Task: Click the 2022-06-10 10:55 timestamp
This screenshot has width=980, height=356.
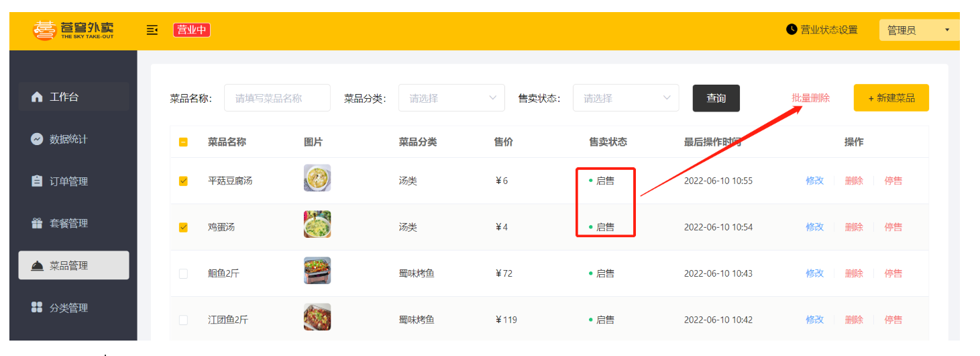Action: (x=718, y=181)
